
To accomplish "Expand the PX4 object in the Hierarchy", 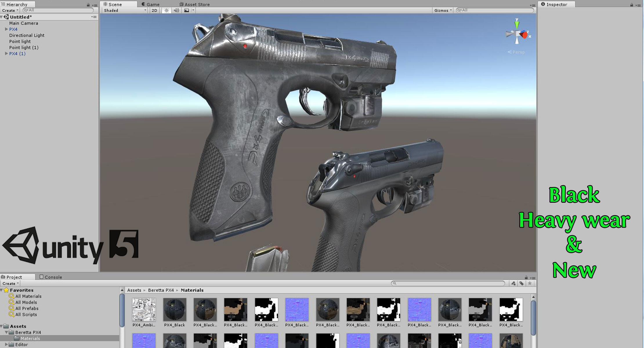I will 6,29.
